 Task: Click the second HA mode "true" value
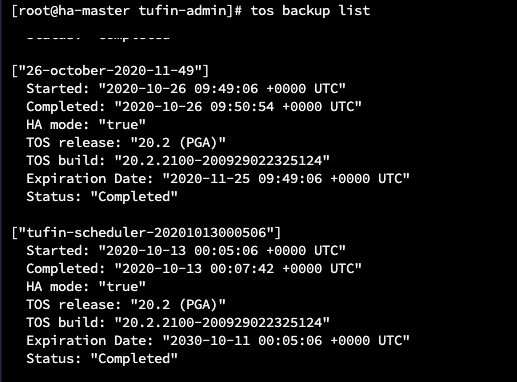coord(122,286)
